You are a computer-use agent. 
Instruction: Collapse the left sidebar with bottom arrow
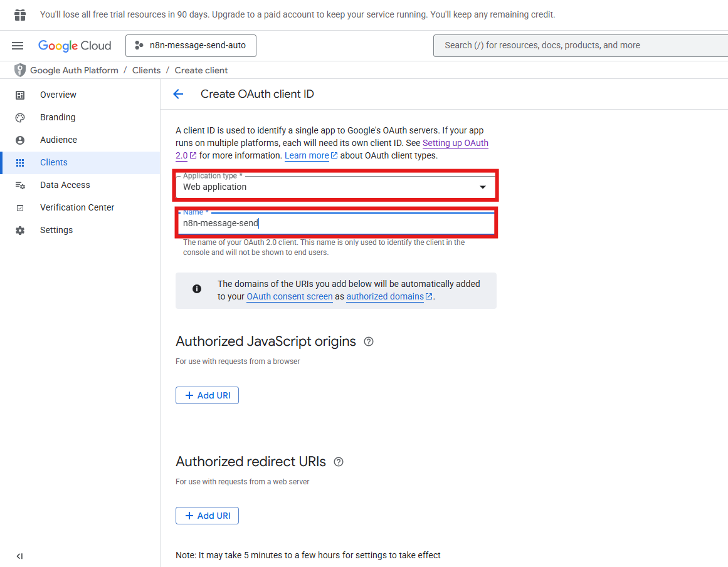coord(19,556)
